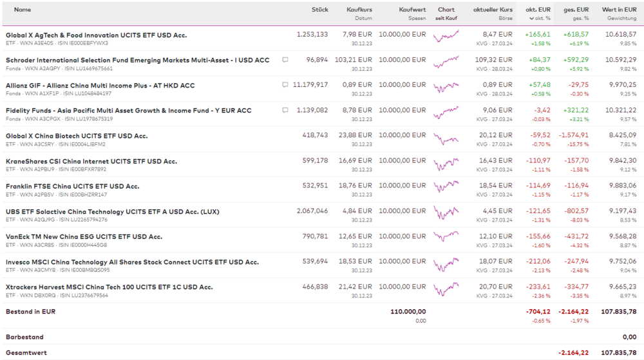Open Invesco MSCI China Technology fund details
Screen dimensions: 644x360
click(x=132, y=262)
